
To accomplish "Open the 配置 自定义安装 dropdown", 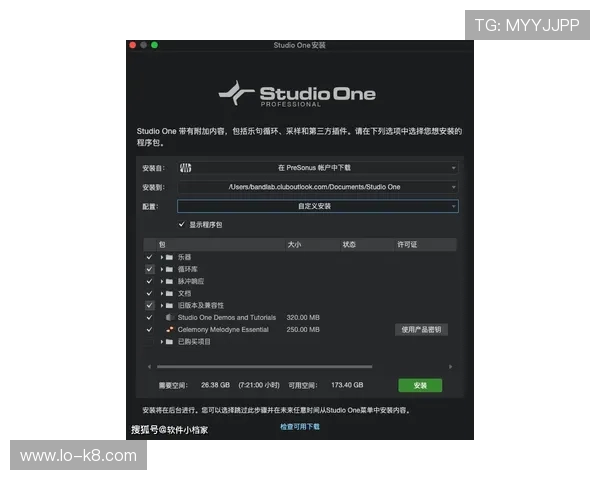I will point(318,206).
